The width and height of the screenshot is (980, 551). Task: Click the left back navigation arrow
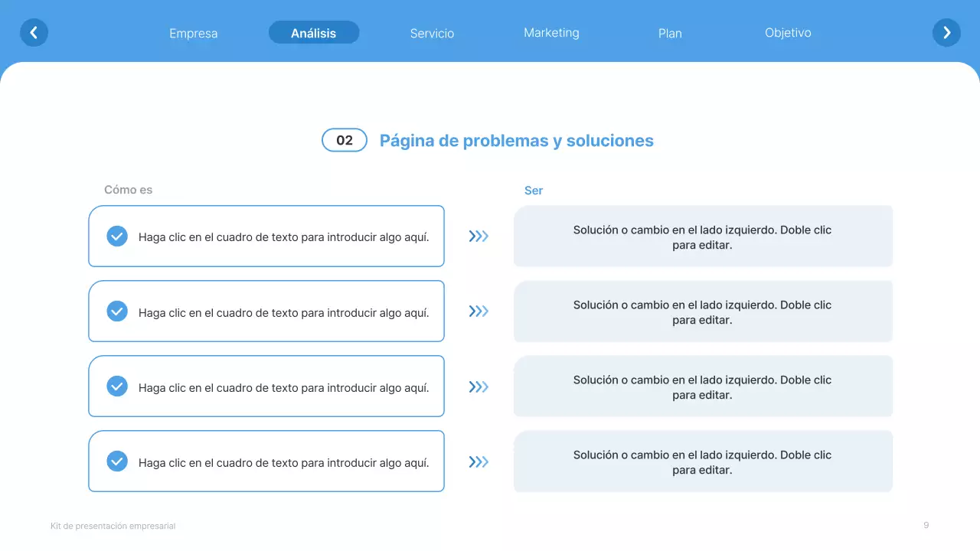34,32
